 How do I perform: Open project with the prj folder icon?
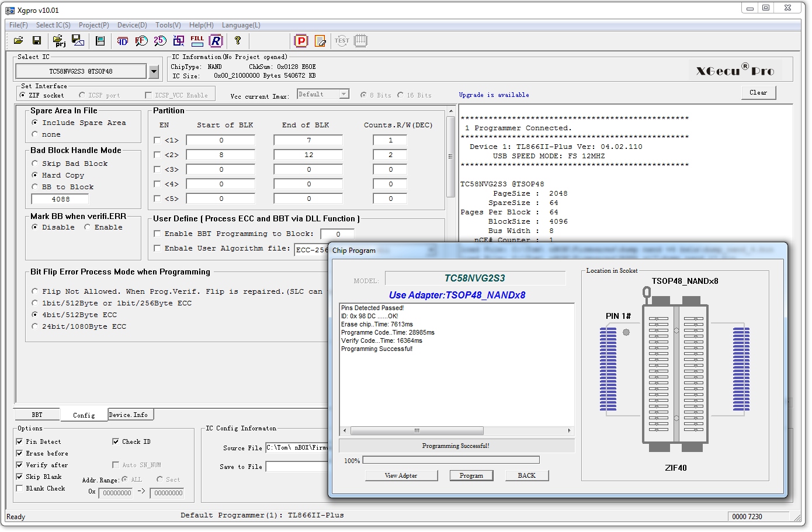(59, 40)
